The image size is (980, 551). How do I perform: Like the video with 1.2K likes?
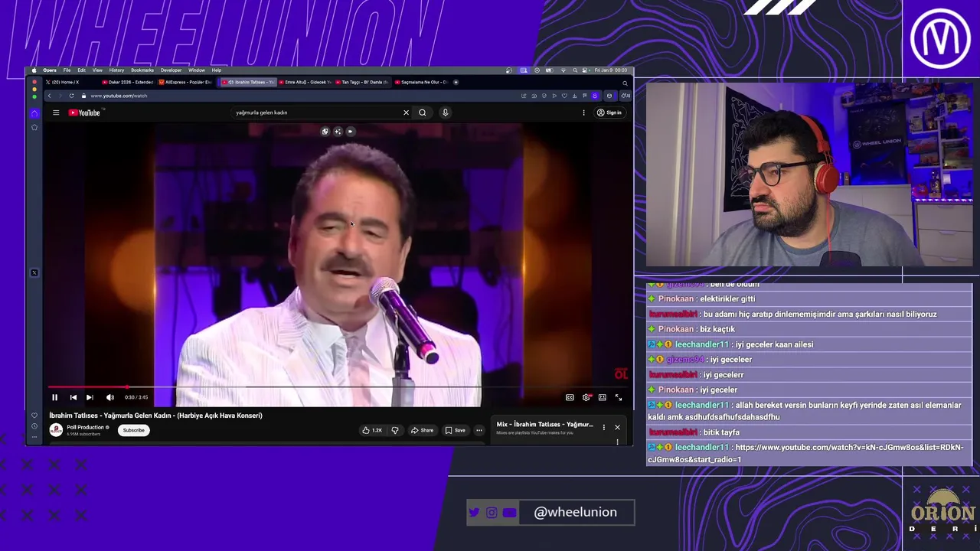pyautogui.click(x=372, y=430)
